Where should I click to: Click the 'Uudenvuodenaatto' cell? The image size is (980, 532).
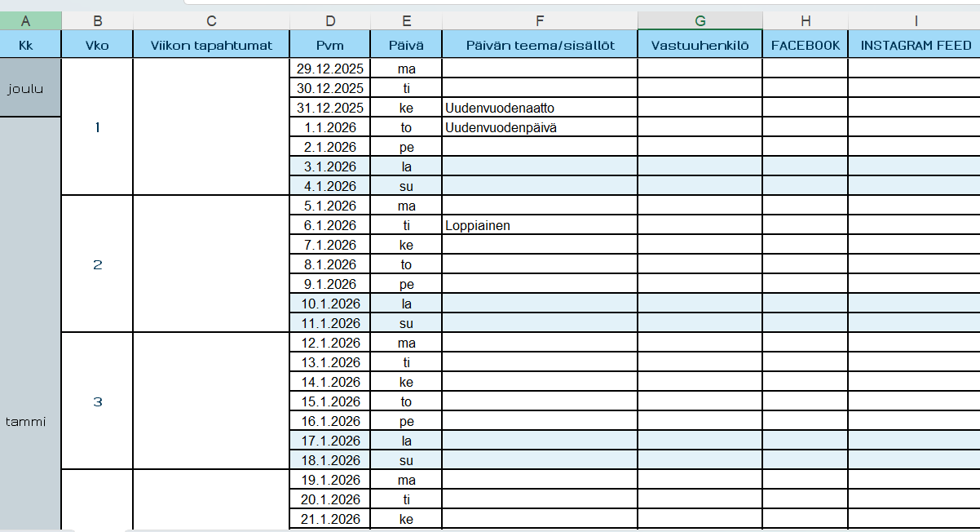tap(540, 108)
